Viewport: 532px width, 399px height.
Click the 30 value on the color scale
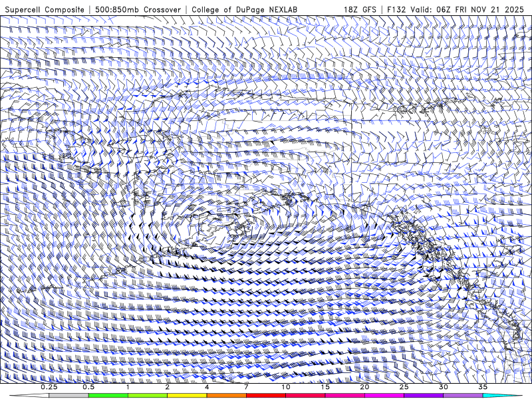tap(443, 387)
